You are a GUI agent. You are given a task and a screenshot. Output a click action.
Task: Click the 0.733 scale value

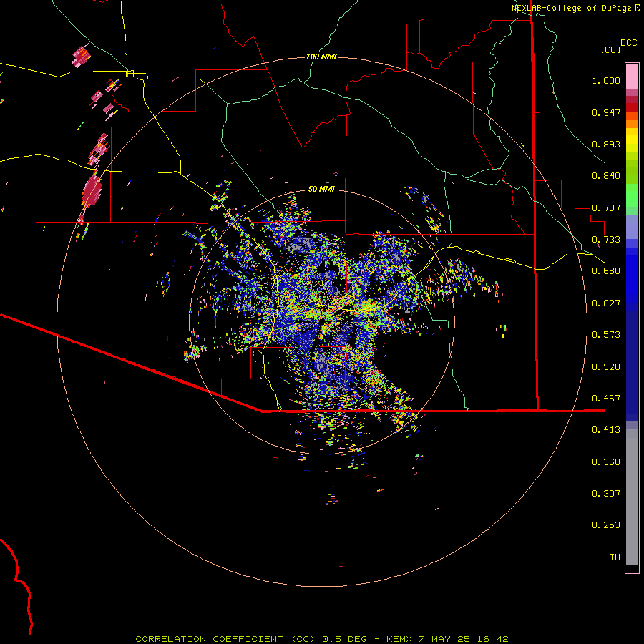[x=606, y=240]
